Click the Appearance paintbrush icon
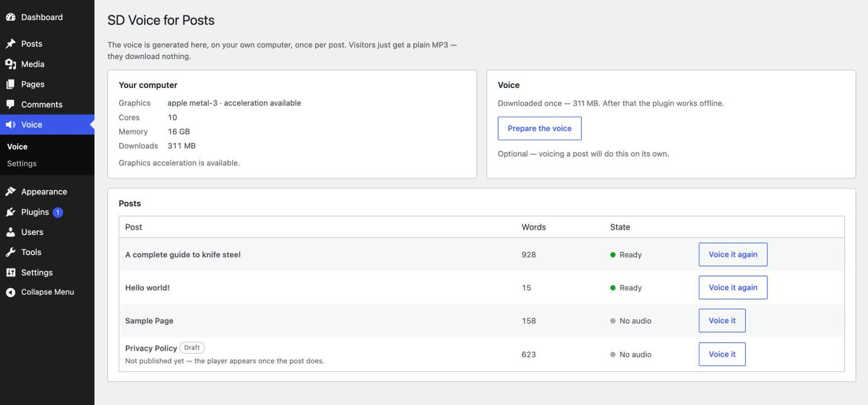Viewport: 868px width, 405px height. [x=10, y=192]
